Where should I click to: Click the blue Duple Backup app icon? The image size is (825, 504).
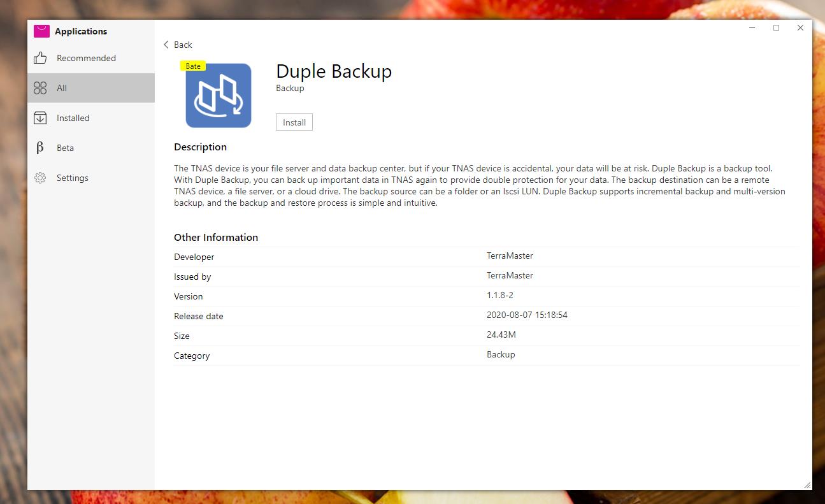(x=219, y=96)
